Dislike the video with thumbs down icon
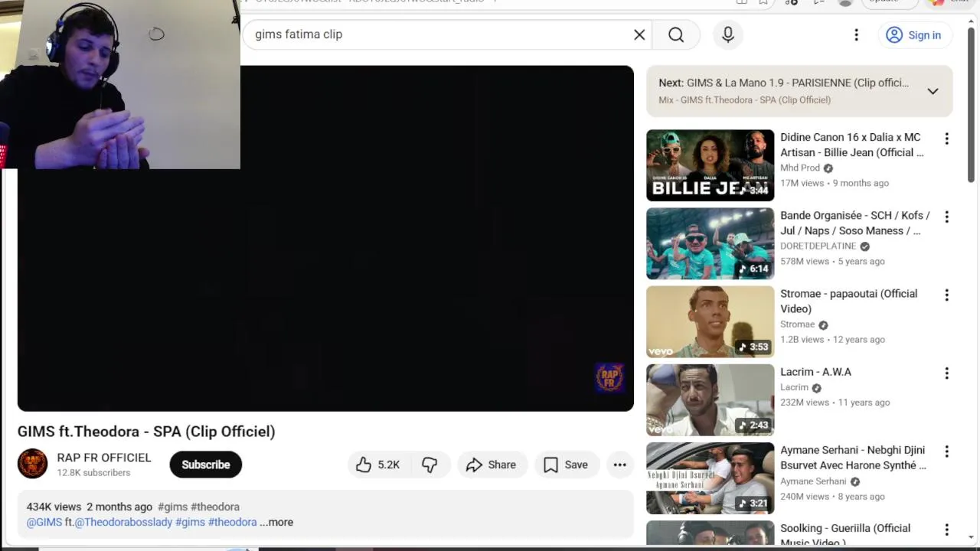The width and height of the screenshot is (980, 551). pos(430,465)
